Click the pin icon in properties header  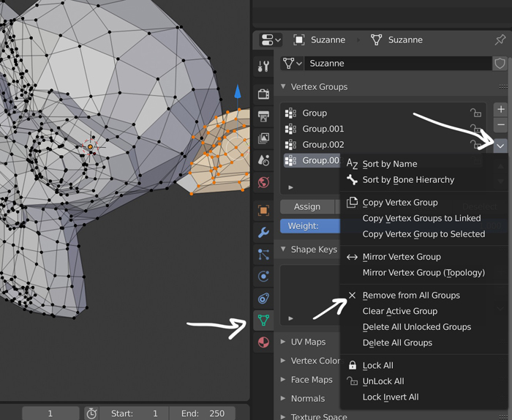coord(500,40)
